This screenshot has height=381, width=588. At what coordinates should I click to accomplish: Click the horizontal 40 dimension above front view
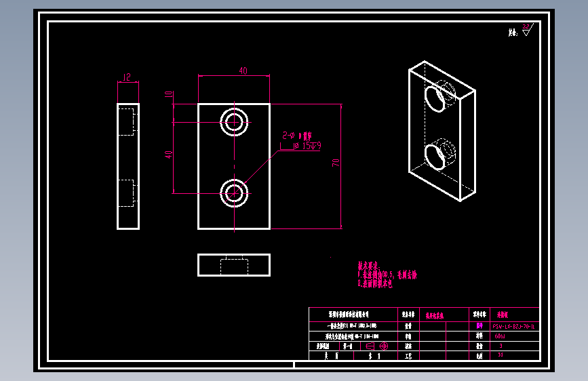(243, 71)
